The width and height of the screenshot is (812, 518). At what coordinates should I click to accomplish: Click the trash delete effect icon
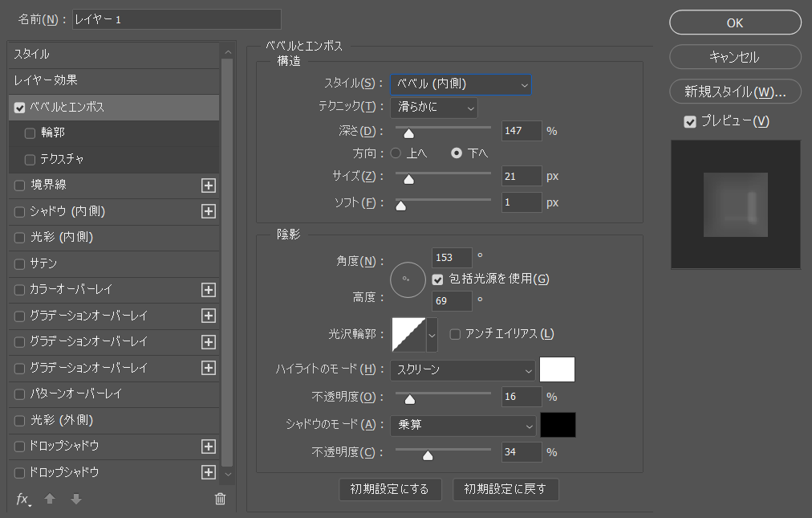coord(220,499)
